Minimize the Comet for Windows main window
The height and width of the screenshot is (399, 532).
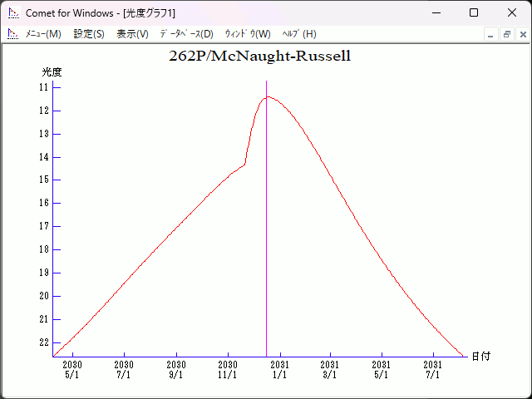436,12
